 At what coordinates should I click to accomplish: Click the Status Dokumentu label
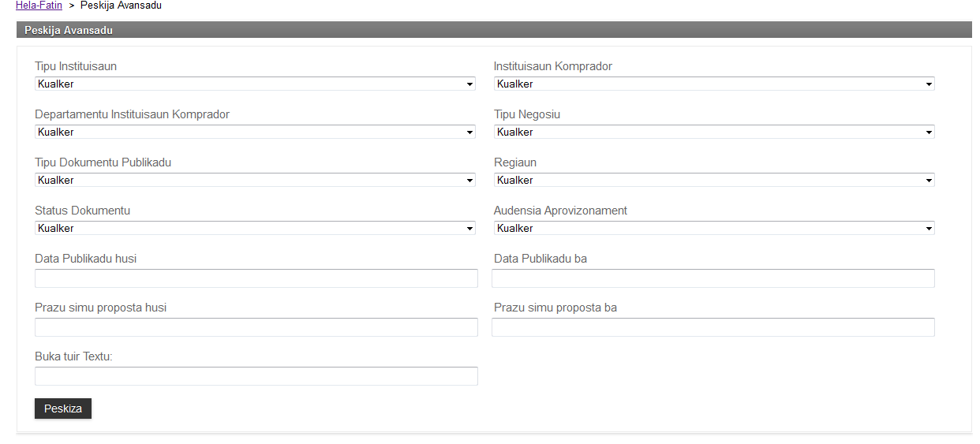82,211
